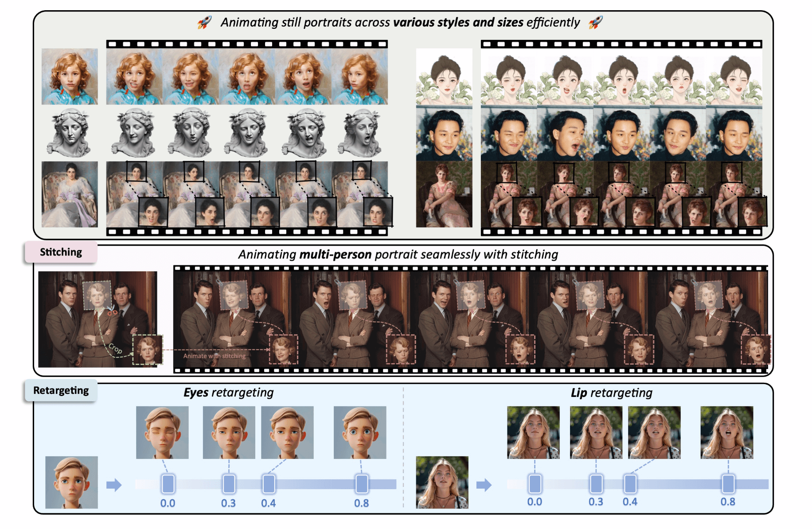
Task: Select the Lip retargeting handle at 0.0
Action: pos(535,484)
